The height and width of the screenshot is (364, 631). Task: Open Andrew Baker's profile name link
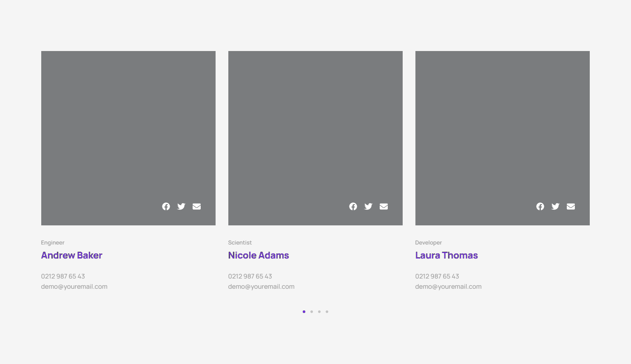coord(71,255)
